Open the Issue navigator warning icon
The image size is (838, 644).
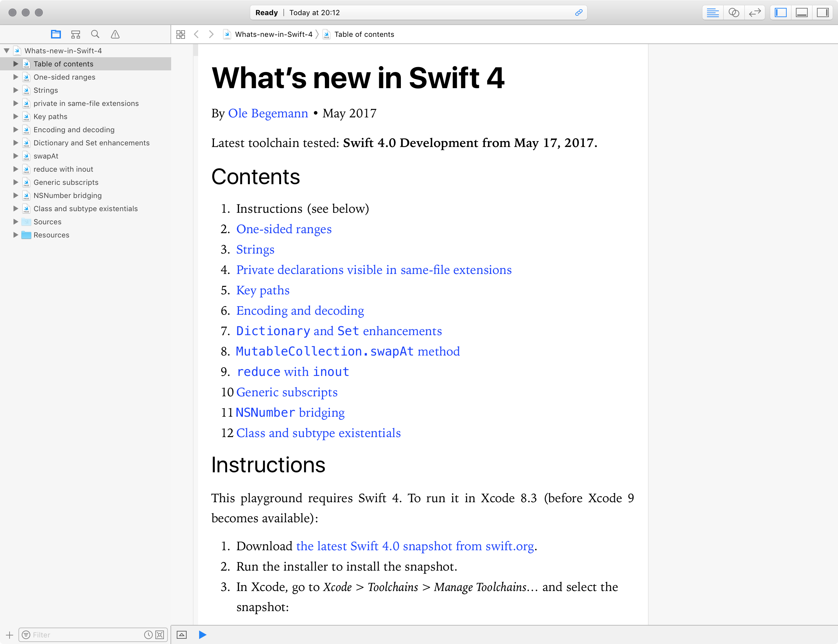(115, 35)
